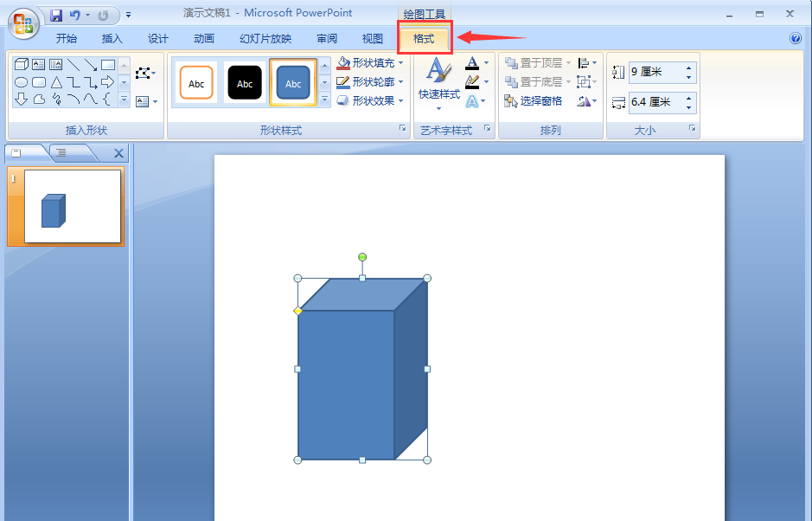Open the 幻灯片放映 ribbon tab
Image resolution: width=812 pixels, height=521 pixels.
tap(265, 39)
